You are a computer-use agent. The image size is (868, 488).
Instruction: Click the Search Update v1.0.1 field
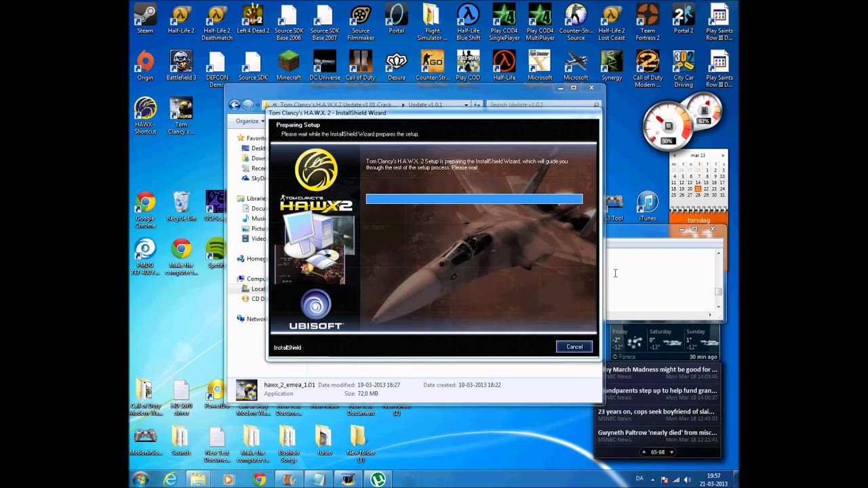point(542,105)
